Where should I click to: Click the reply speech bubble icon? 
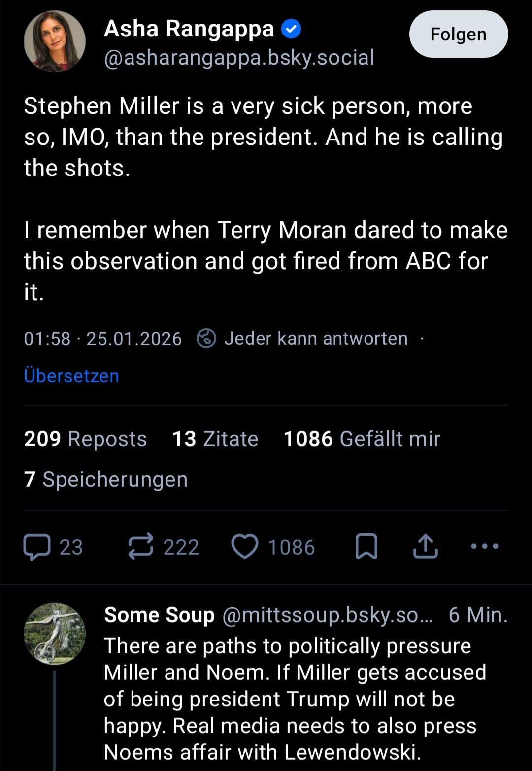(x=37, y=547)
